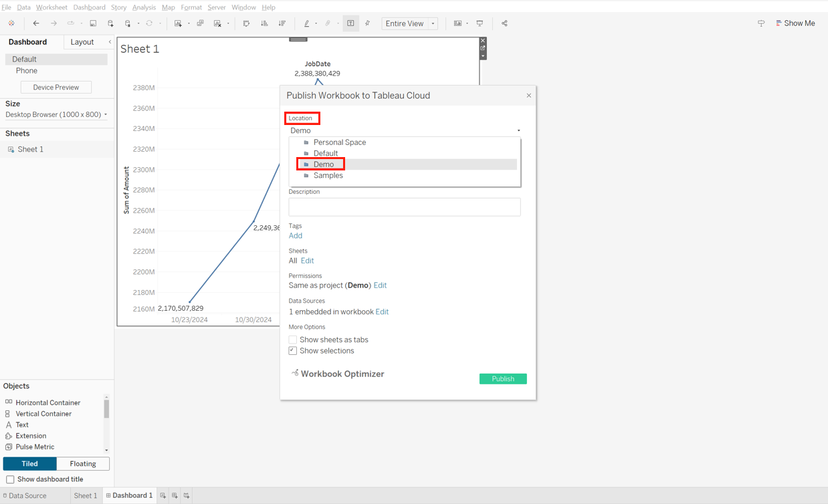Open the Analysis menu
This screenshot has width=828, height=504.
(x=144, y=7)
